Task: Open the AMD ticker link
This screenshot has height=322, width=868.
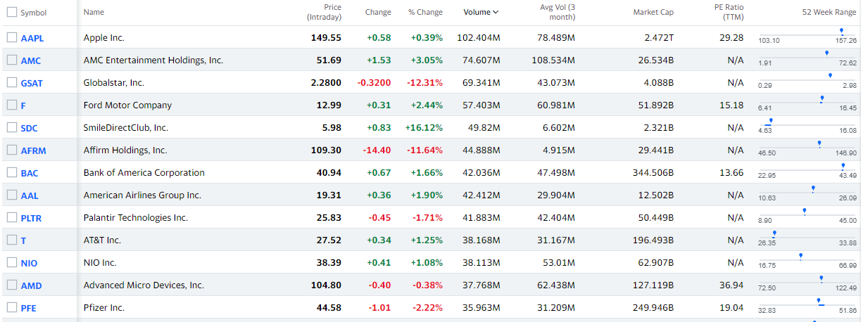Action: tap(31, 285)
